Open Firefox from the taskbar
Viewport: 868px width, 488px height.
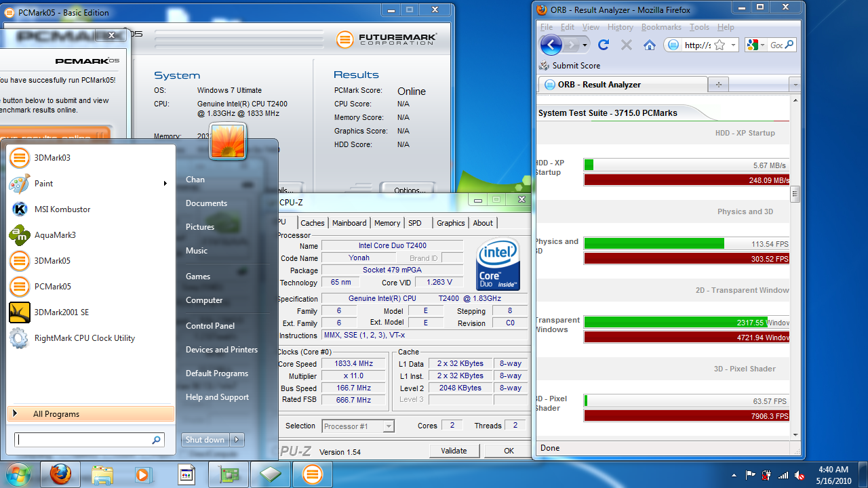click(60, 474)
